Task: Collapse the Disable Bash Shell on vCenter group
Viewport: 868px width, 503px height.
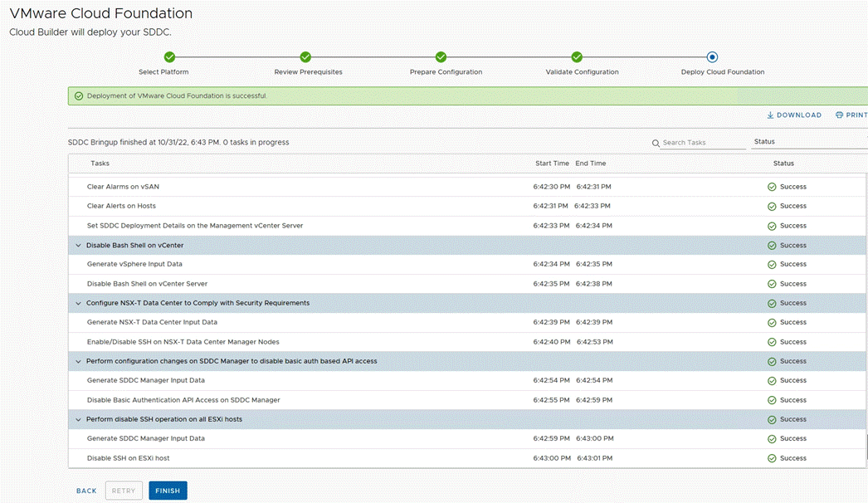Action: pyautogui.click(x=77, y=245)
